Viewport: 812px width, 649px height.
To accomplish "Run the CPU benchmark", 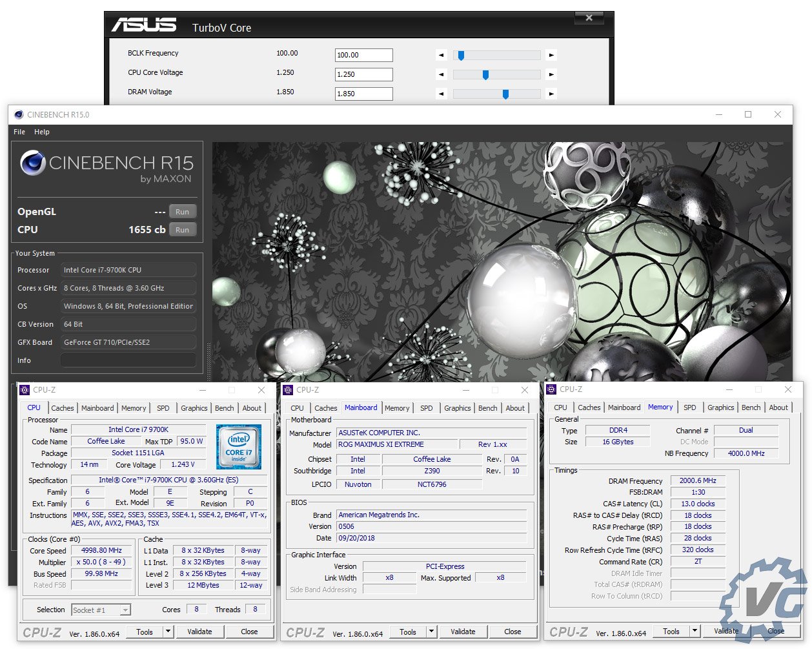I will [x=183, y=230].
